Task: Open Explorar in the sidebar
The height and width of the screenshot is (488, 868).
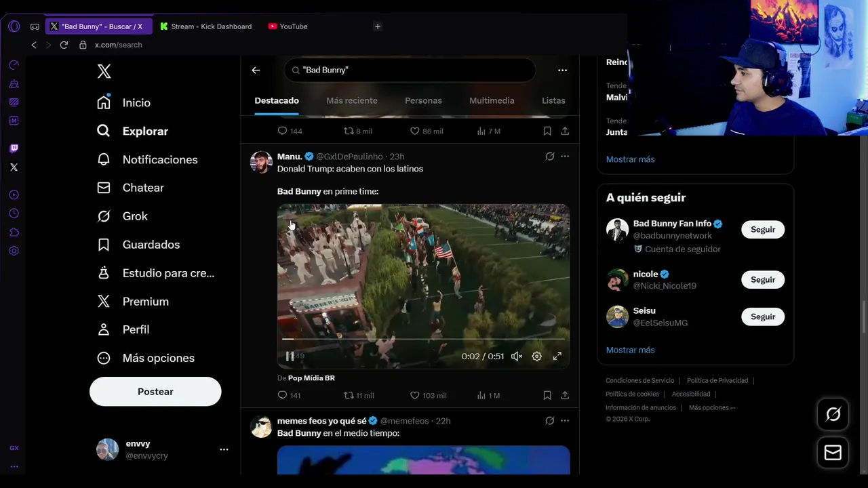Action: [132, 131]
